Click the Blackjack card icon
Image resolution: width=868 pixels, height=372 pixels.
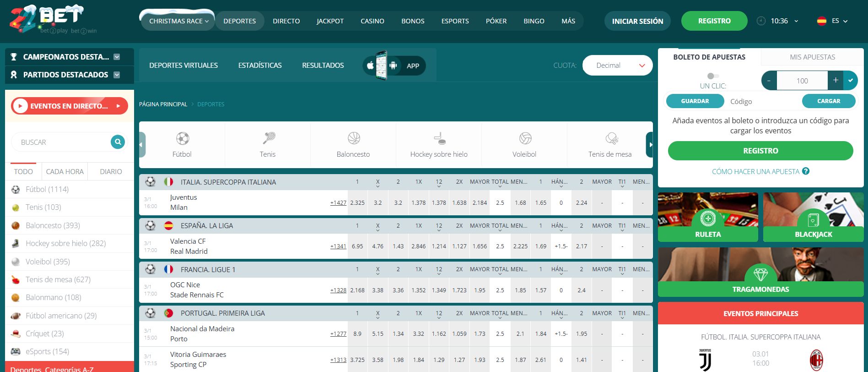click(814, 220)
